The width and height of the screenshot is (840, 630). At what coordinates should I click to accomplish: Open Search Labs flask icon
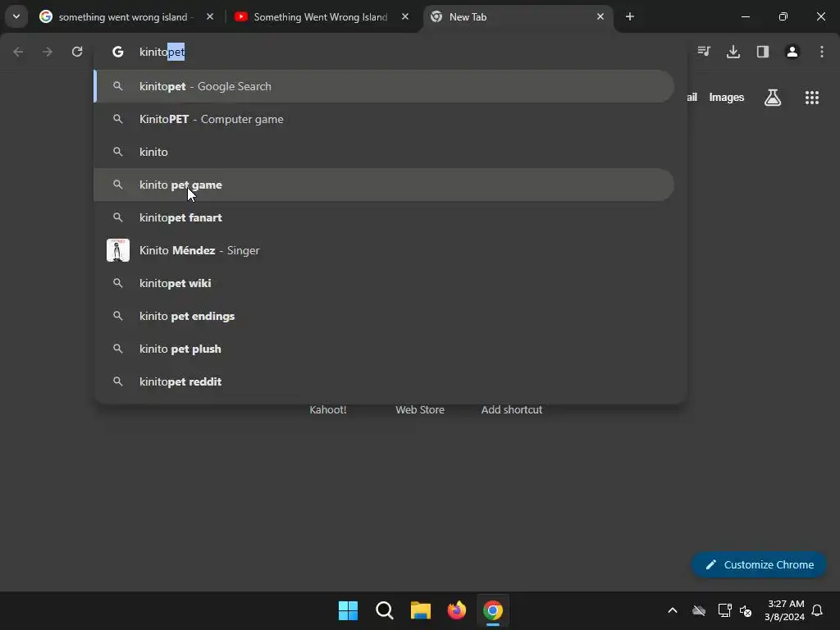773,98
